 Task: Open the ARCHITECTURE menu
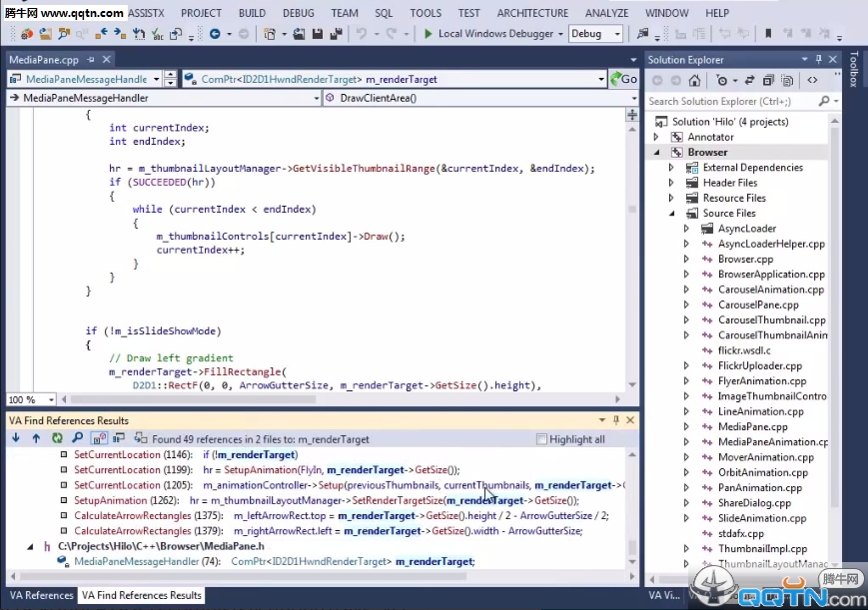(532, 13)
